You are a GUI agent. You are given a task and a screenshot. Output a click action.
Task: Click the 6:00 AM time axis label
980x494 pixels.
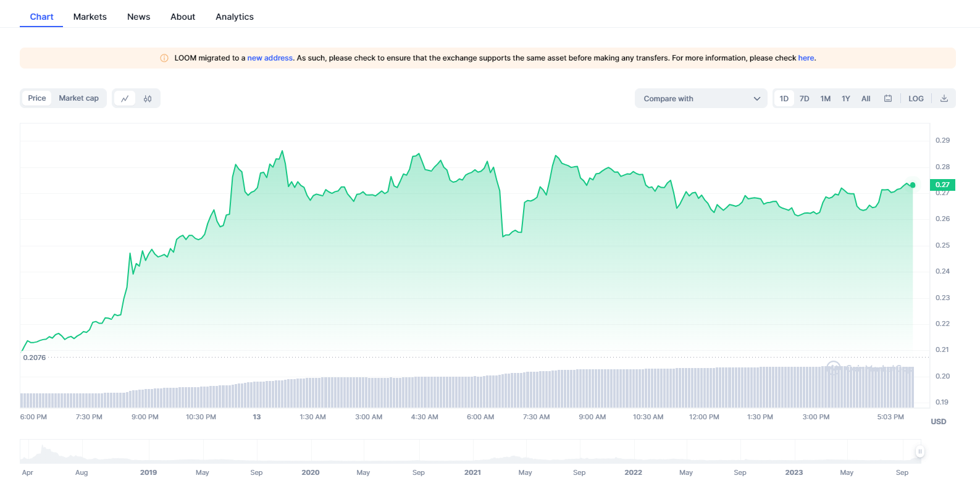[480, 417]
